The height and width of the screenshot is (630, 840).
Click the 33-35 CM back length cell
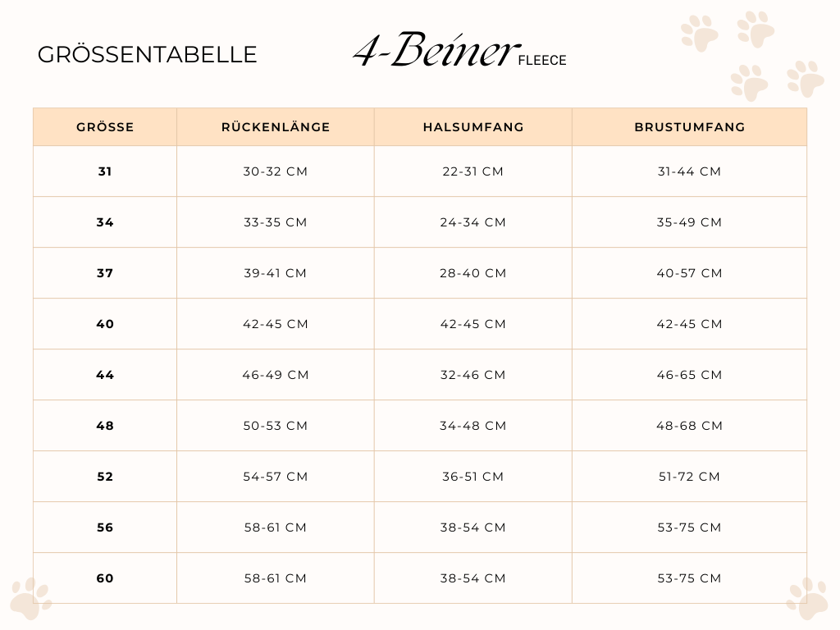coord(276,222)
